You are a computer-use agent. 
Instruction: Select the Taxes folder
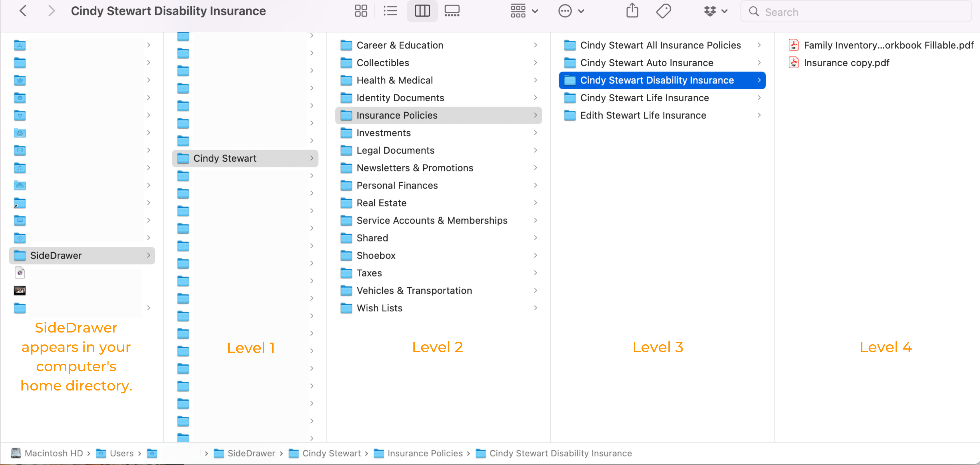pyautogui.click(x=369, y=273)
